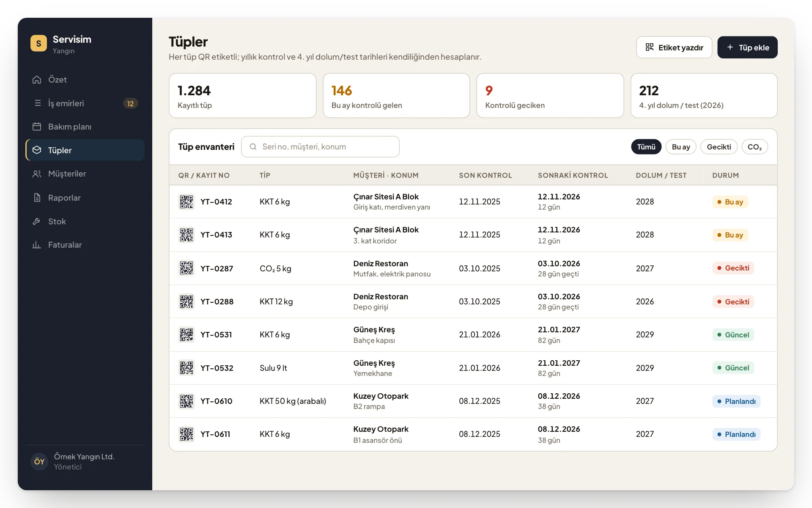Image resolution: width=812 pixels, height=508 pixels.
Task: Click the Servisim logo badge
Action: pos(38,43)
